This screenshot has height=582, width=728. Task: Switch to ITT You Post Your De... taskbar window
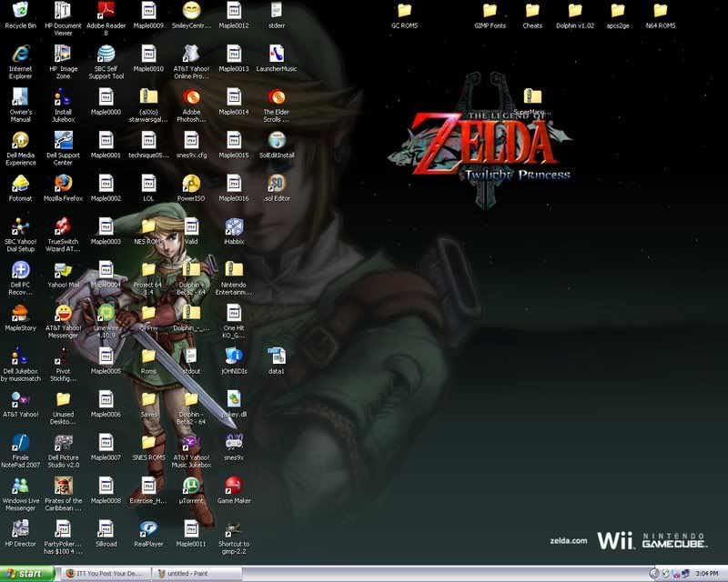[x=106, y=574]
